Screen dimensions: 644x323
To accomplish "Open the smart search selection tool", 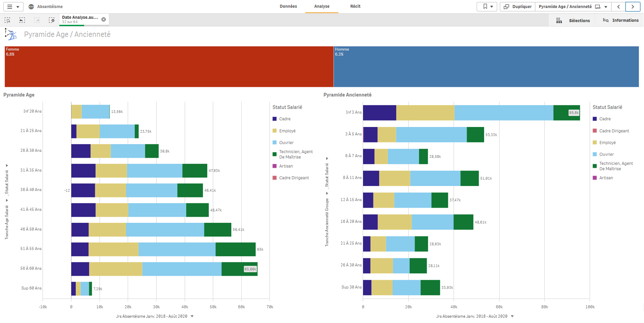I will (x=7, y=20).
